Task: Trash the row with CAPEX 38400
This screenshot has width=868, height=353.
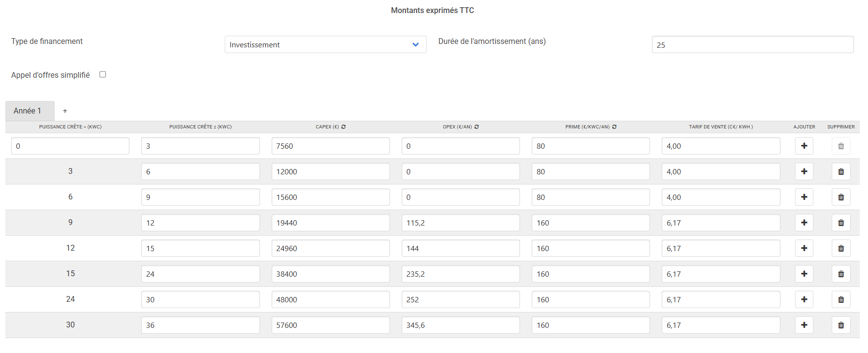Action: (840, 274)
